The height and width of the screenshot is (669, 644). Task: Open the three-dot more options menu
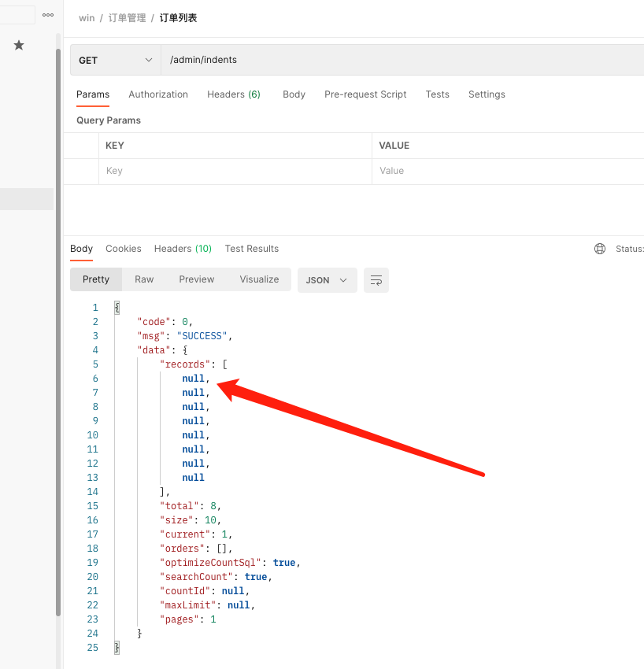tap(48, 15)
